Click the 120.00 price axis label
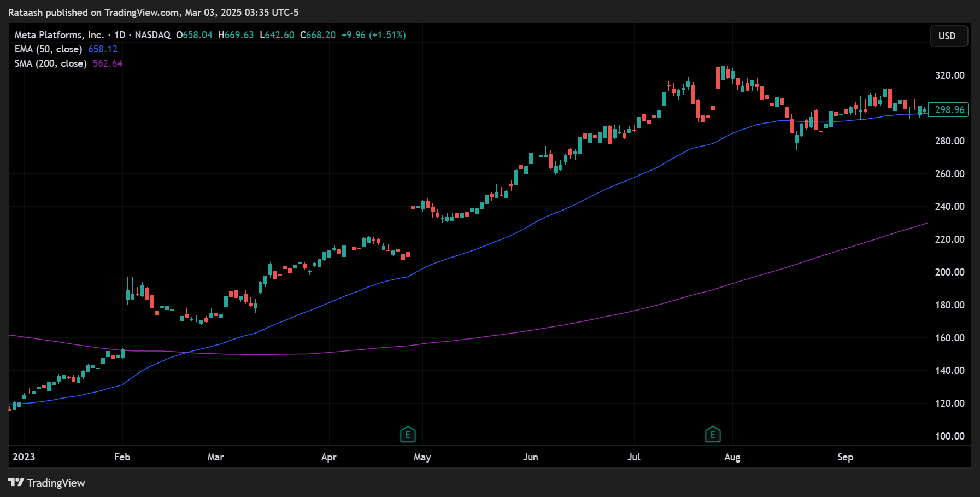 click(x=949, y=404)
